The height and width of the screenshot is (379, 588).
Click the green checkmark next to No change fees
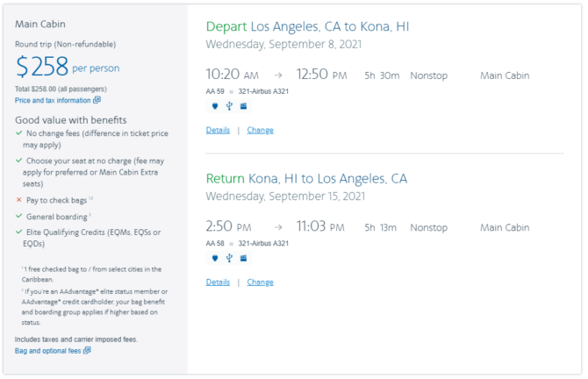click(x=19, y=132)
